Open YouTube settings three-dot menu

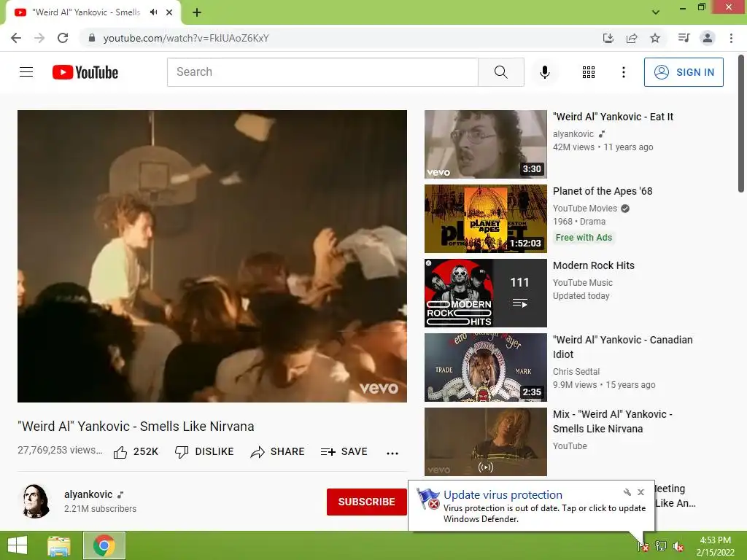coord(623,72)
